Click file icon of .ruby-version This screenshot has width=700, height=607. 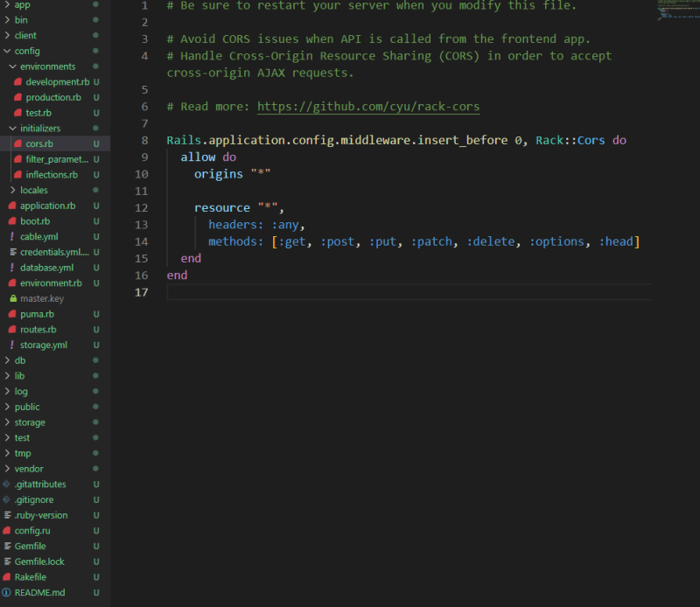[7, 515]
